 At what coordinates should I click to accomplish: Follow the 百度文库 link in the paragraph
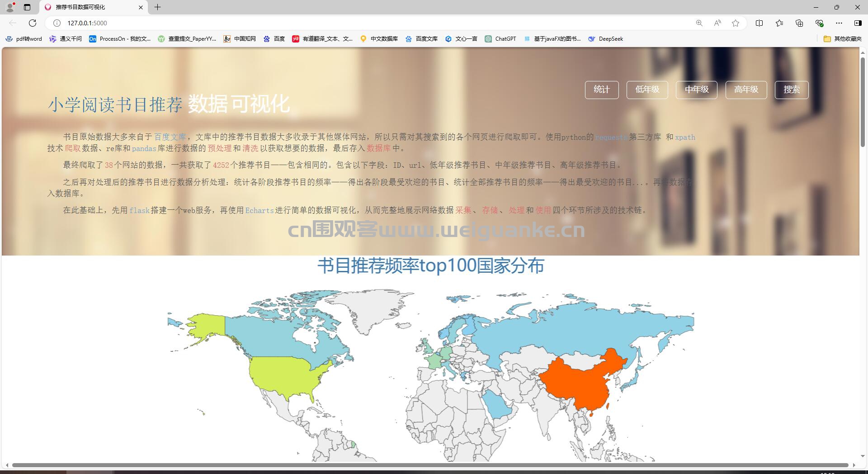[170, 137]
